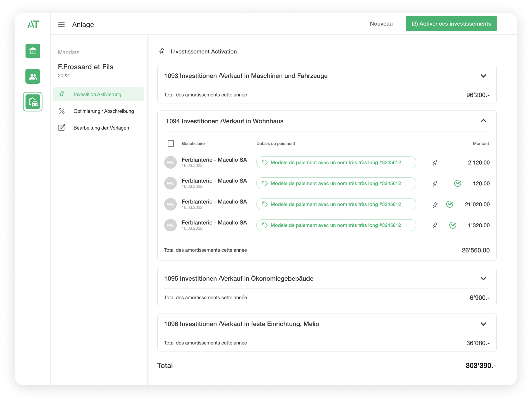
Task: Open the people/contacts sidebar icon
Action: click(x=33, y=76)
